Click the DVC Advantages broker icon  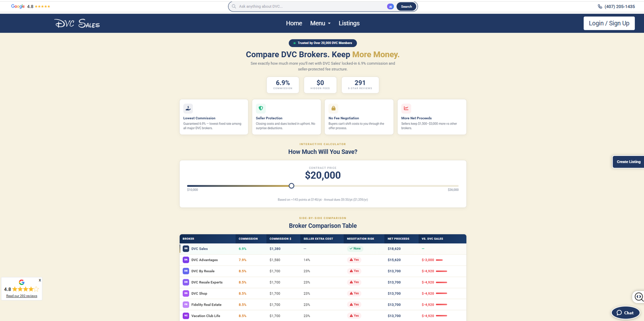tap(186, 260)
